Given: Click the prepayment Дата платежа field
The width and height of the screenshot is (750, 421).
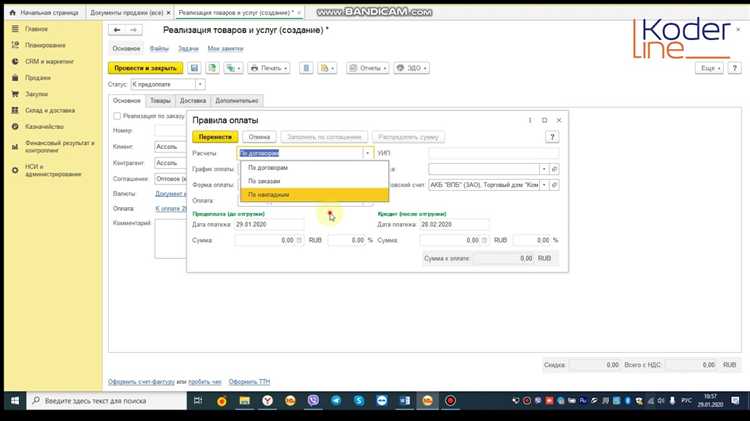Looking at the screenshot, I should 264,224.
